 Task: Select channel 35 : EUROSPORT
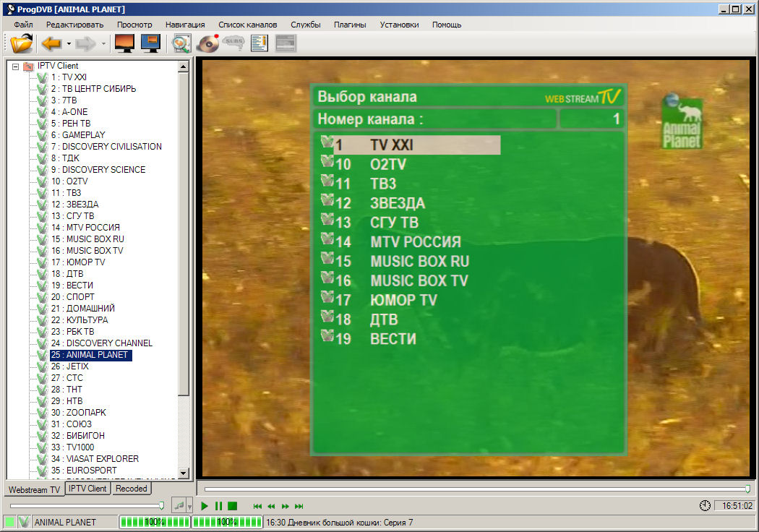84,471
